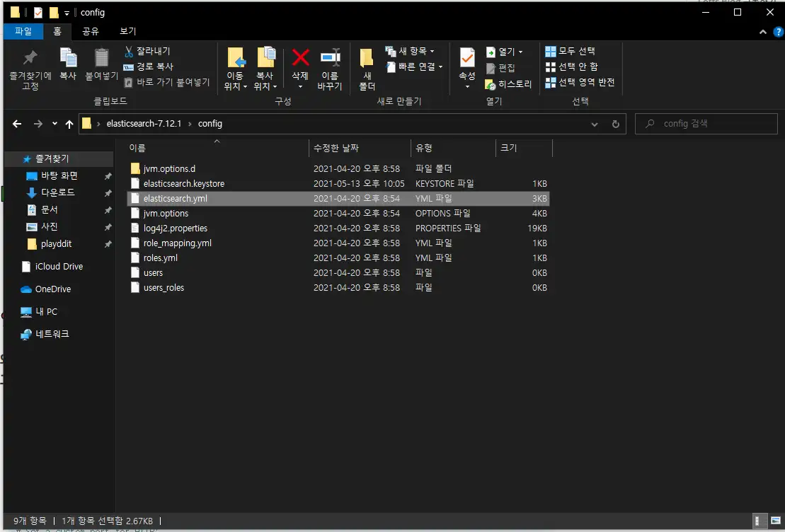Click History in the Open group
Image resolution: width=785 pixels, height=532 pixels.
tap(509, 84)
